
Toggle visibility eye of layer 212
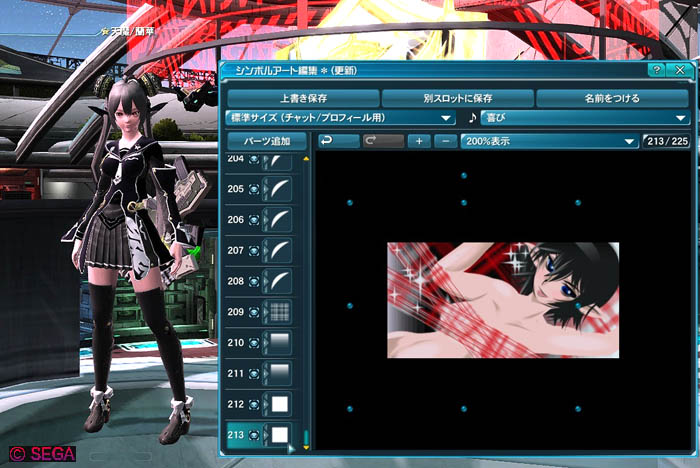tap(254, 405)
